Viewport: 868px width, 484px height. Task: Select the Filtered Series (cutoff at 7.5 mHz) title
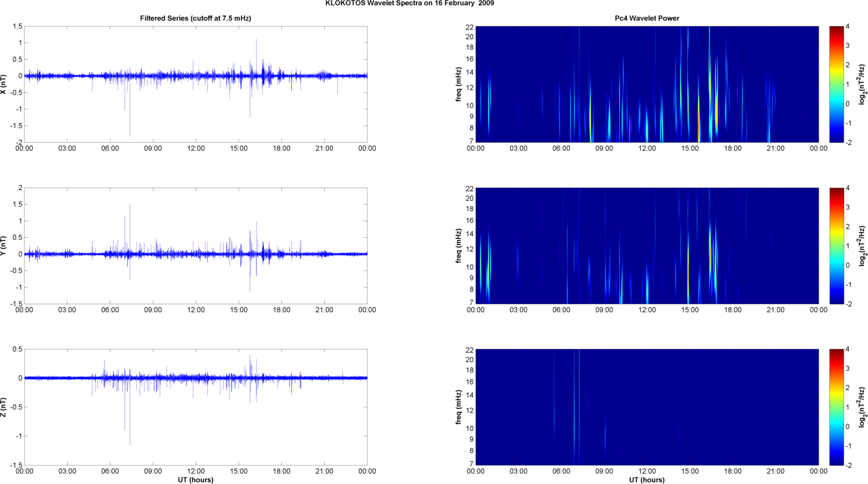[196, 18]
